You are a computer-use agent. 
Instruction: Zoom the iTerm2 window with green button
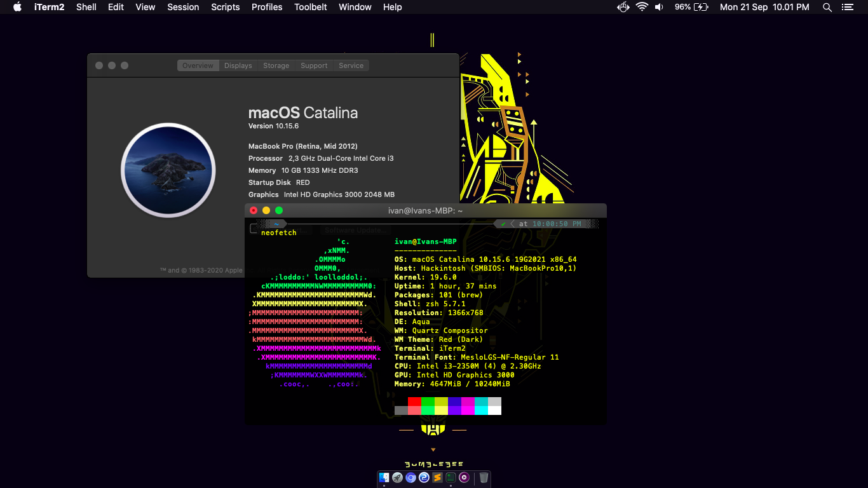pyautogui.click(x=279, y=210)
